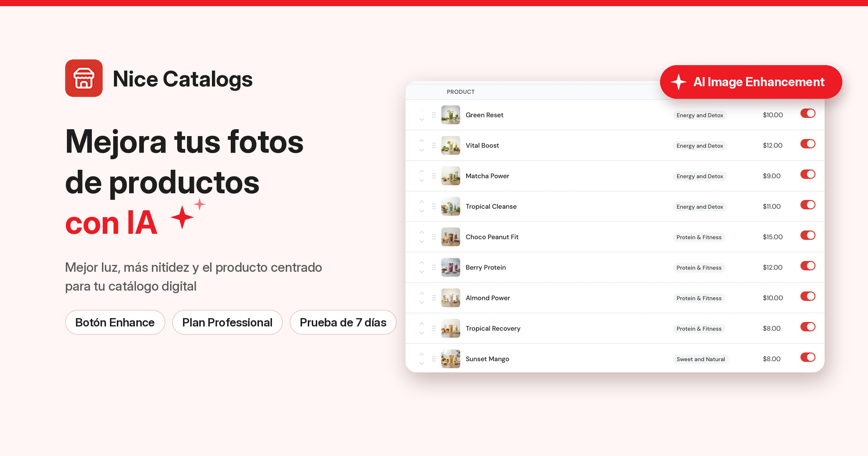The image size is (868, 456).
Task: Click the $15.00 price
Action: click(x=773, y=237)
